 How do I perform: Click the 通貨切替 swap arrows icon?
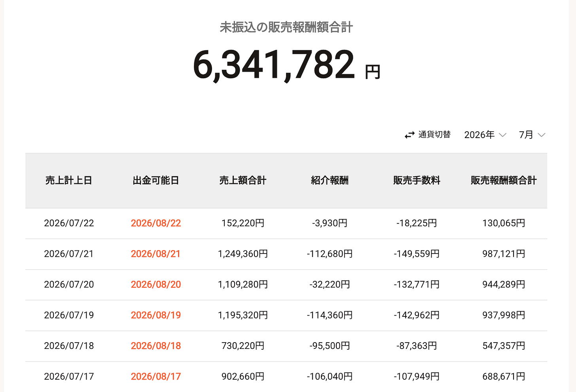pos(409,135)
